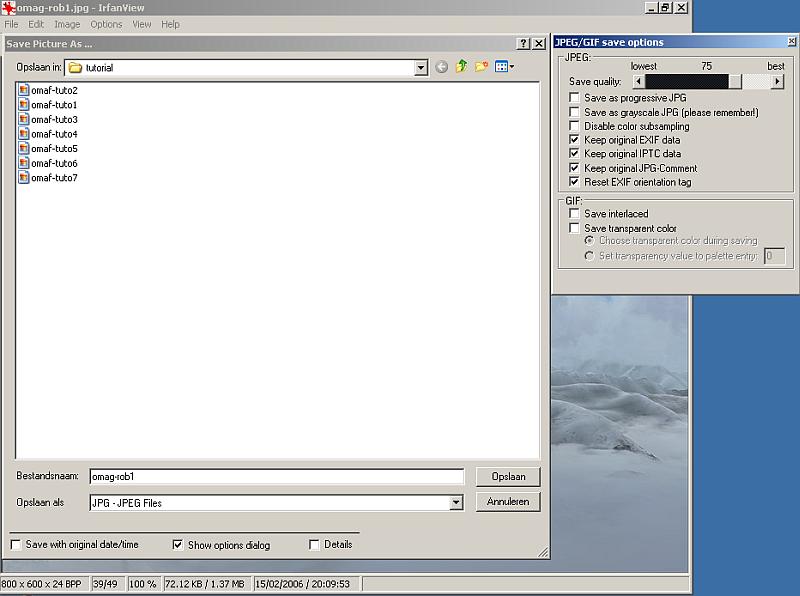Uncheck Keep original EXIF data
Screen dimensions: 800x596
pos(574,140)
